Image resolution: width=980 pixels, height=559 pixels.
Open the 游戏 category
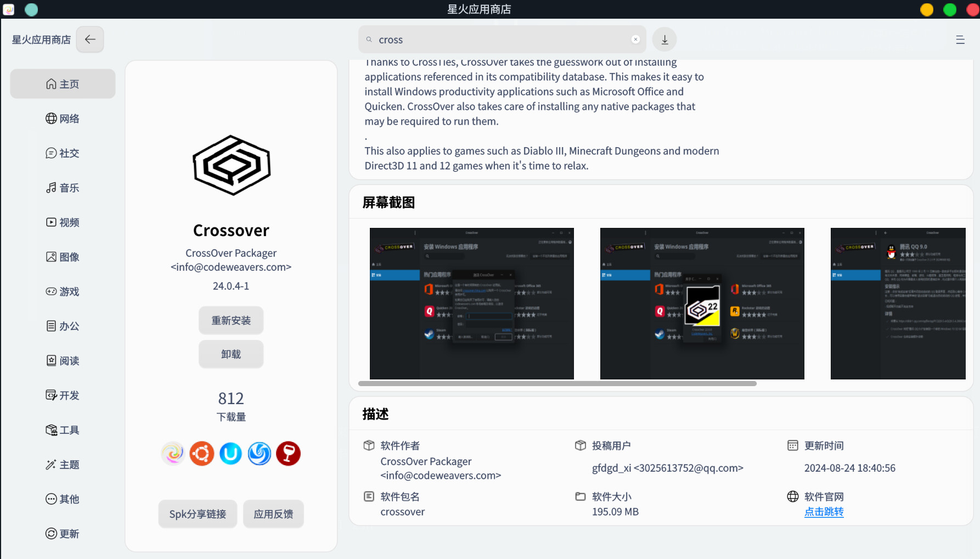tap(63, 292)
